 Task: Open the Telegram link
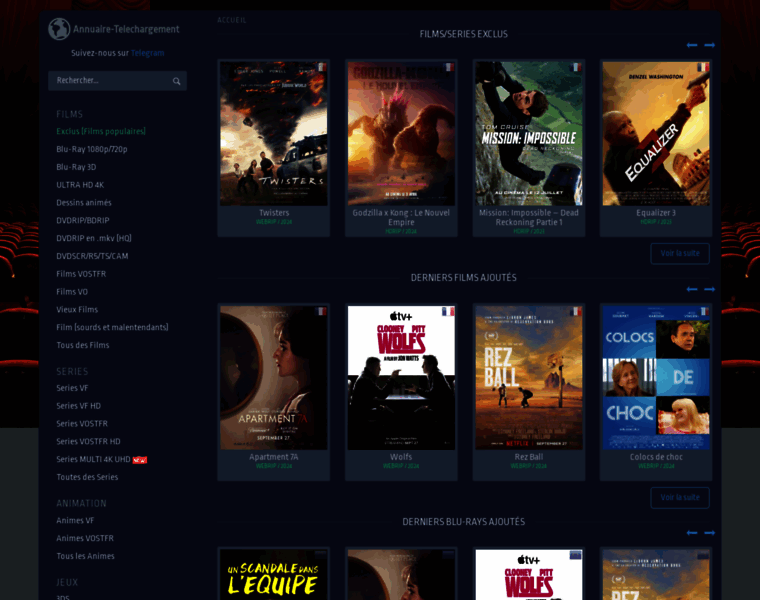(147, 53)
